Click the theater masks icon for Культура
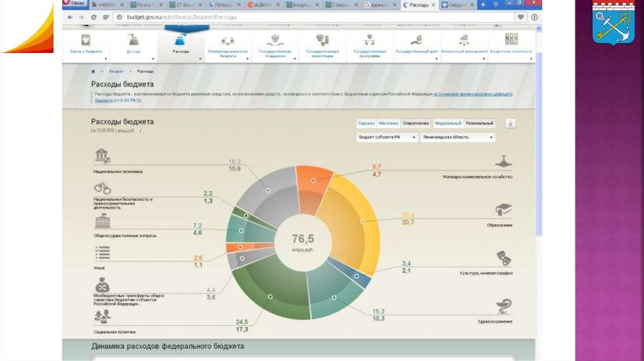This screenshot has width=644, height=361. tap(503, 257)
